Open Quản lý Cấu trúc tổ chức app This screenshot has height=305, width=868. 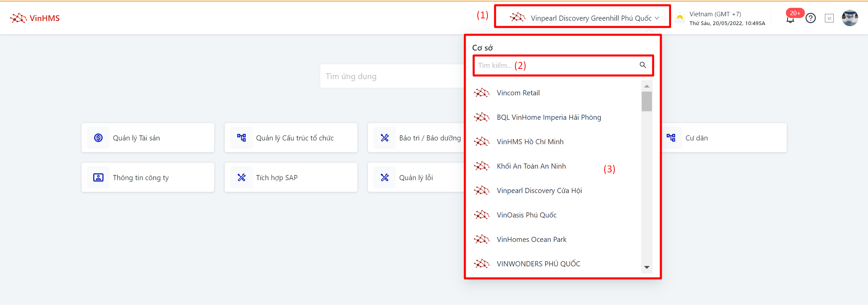point(291,138)
